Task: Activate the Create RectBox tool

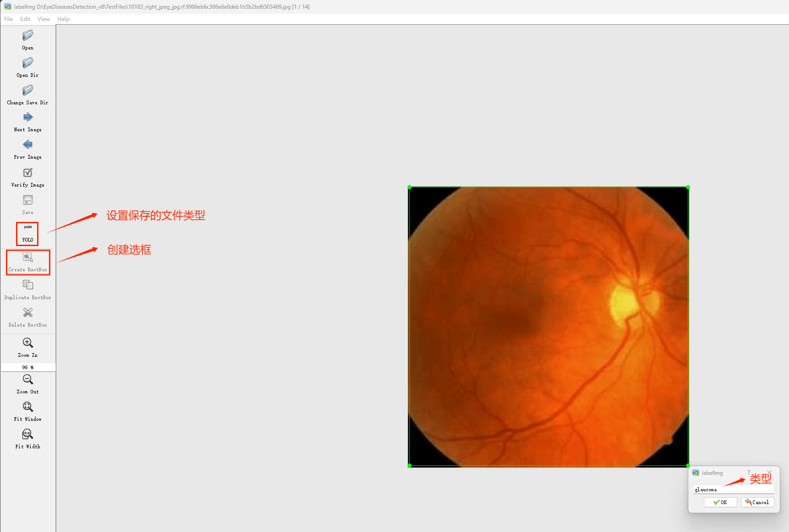Action: point(28,262)
